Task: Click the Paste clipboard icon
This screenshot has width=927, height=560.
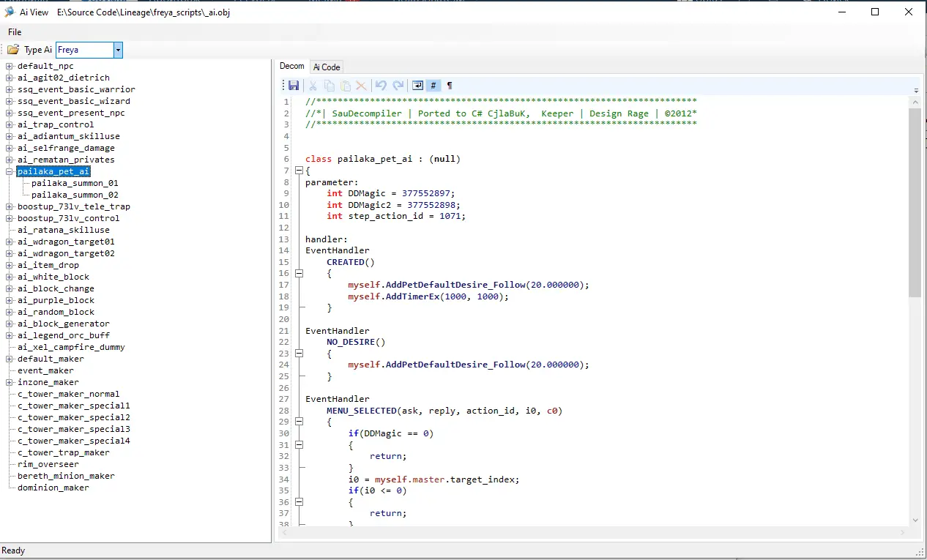Action: pyautogui.click(x=346, y=86)
